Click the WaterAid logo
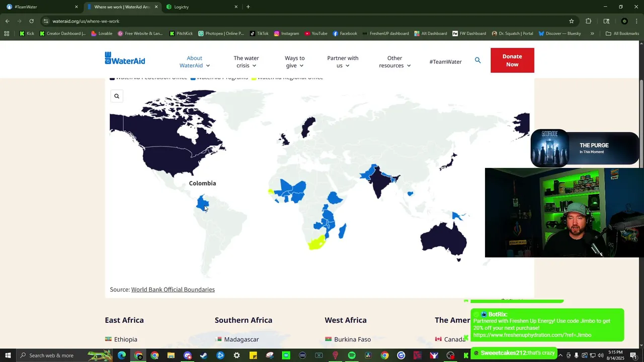This screenshot has height=362, width=644. [x=125, y=58]
